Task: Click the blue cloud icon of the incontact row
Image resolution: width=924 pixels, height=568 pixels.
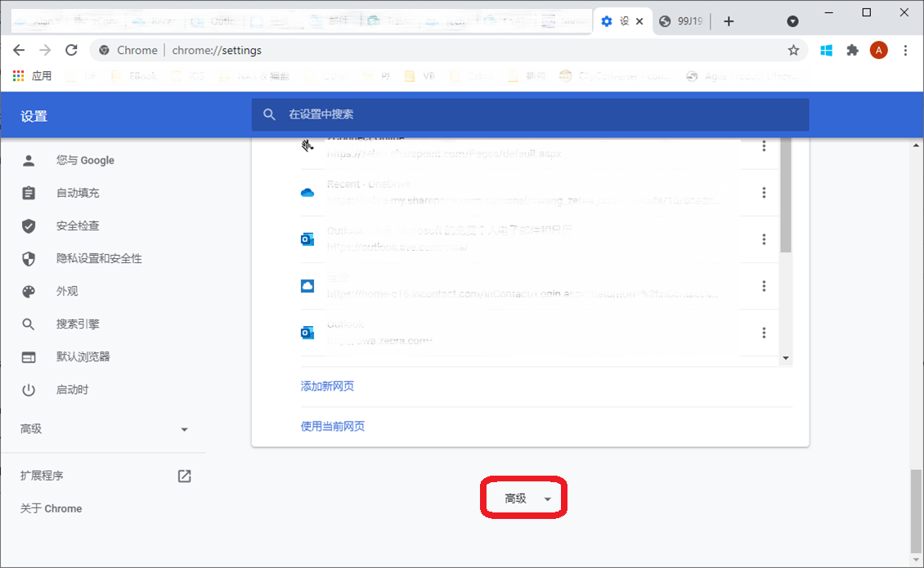Action: click(307, 286)
